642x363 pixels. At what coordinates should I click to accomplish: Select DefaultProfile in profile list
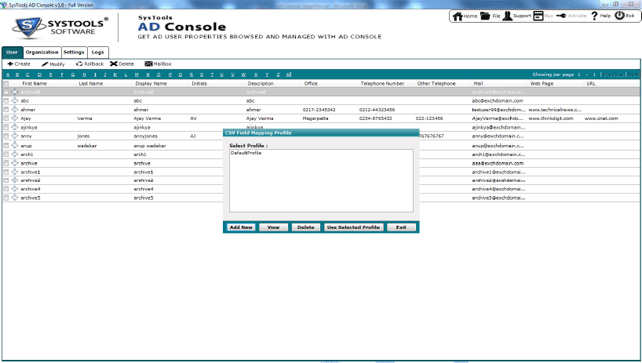click(246, 153)
